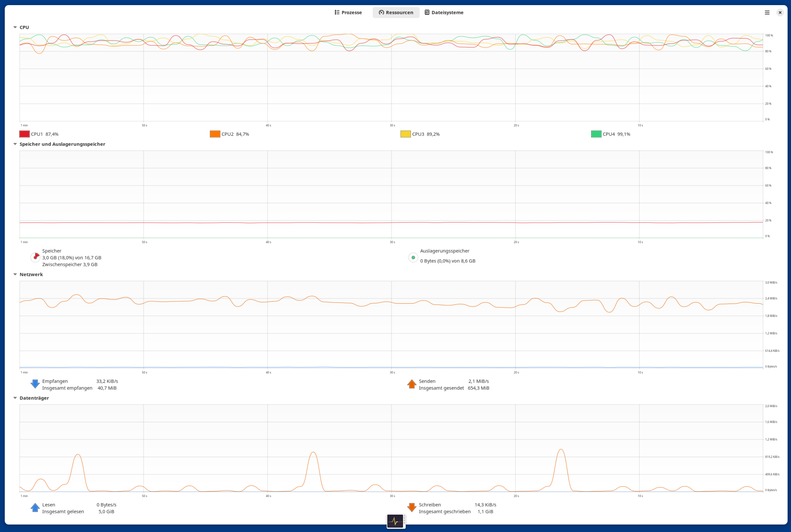
Task: Open the hamburger main menu
Action: pos(767,13)
